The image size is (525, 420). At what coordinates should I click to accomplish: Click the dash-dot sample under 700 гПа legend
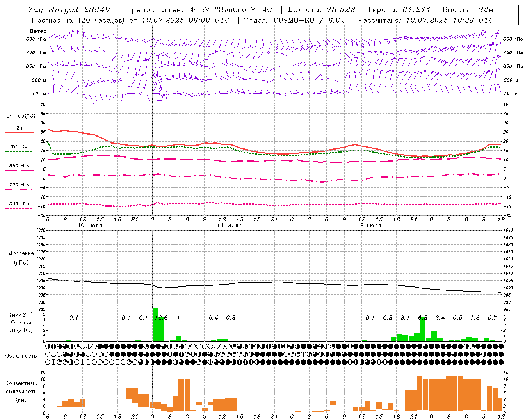point(18,189)
